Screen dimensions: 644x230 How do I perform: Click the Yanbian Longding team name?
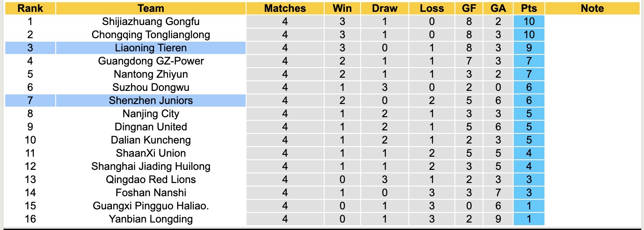coord(151,219)
